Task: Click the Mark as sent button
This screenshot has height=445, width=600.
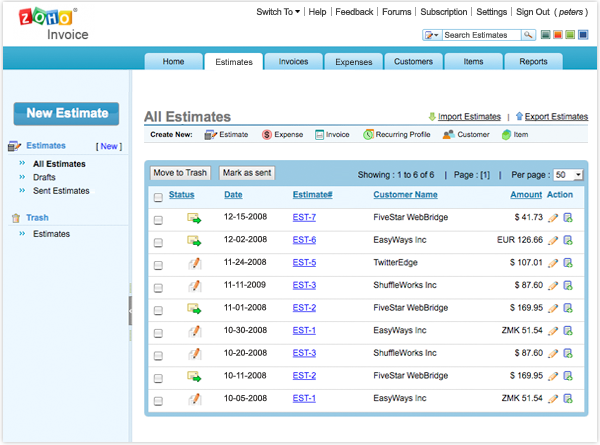Action: (x=247, y=173)
